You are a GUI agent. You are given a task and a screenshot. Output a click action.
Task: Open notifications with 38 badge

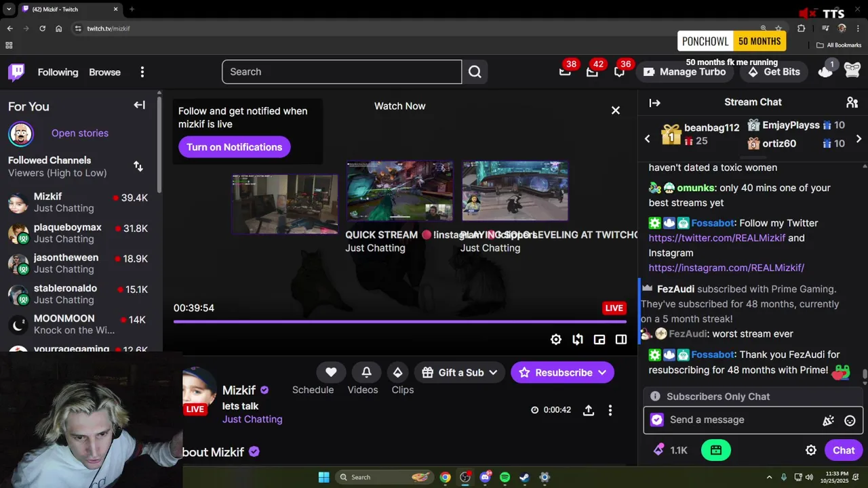(x=565, y=71)
